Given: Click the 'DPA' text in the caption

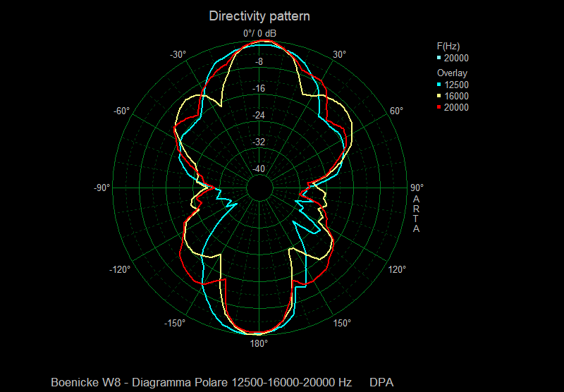Looking at the screenshot, I should [x=381, y=382].
